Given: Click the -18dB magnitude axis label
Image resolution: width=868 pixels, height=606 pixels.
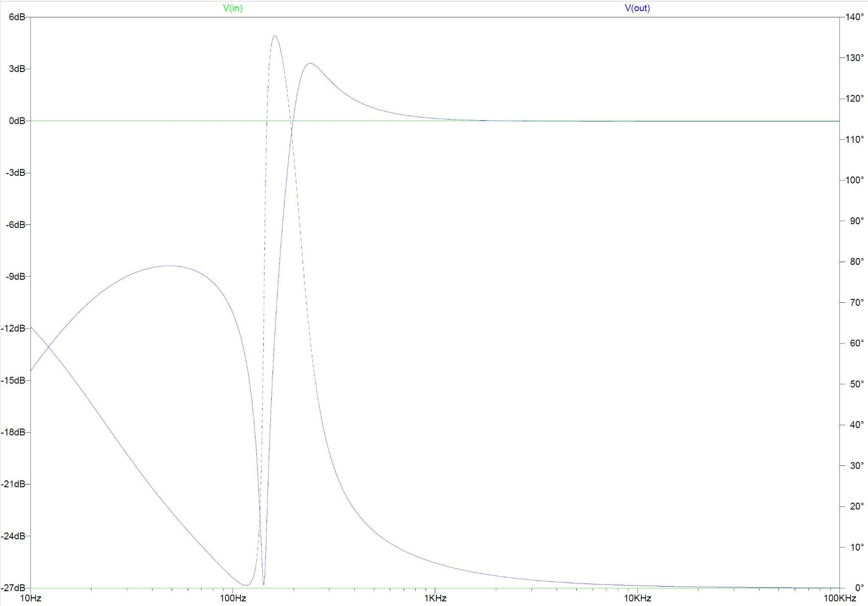Looking at the screenshot, I should pos(14,432).
